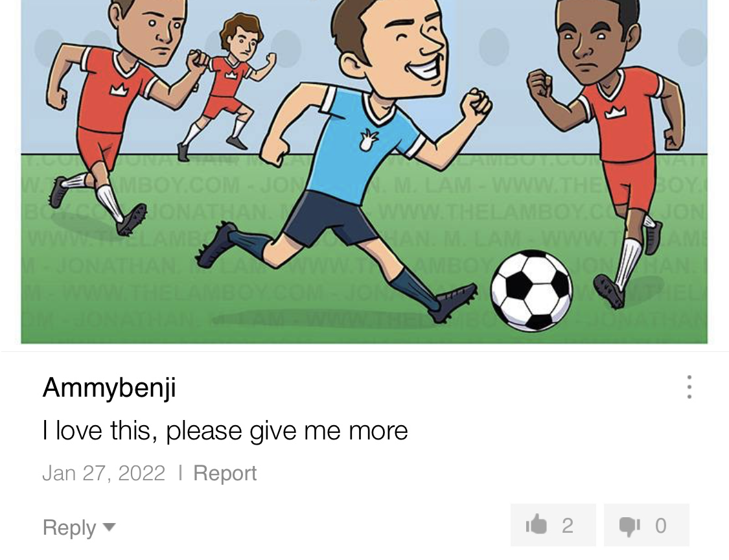Click the crown emblem on left player's shirt

pyautogui.click(x=119, y=89)
